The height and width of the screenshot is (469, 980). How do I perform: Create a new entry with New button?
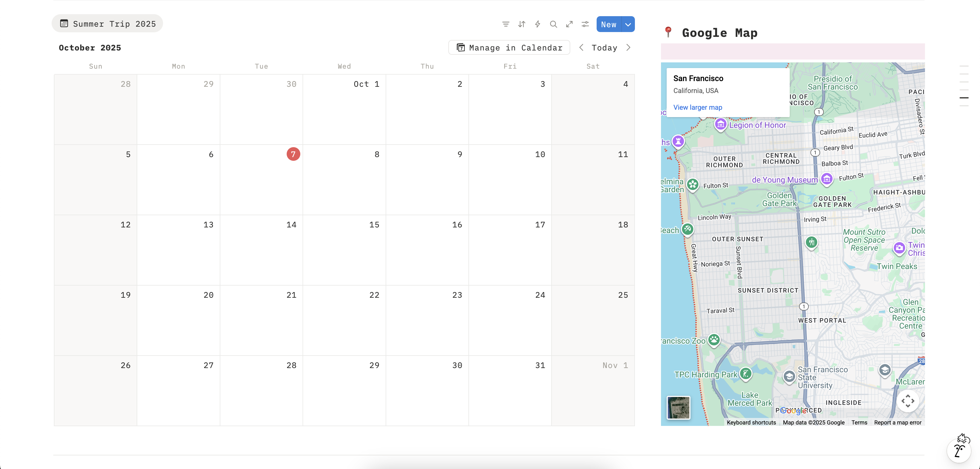tap(609, 24)
